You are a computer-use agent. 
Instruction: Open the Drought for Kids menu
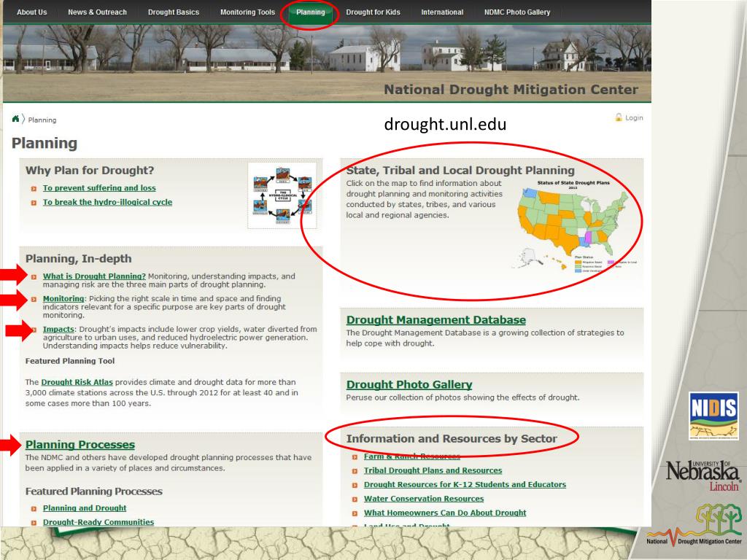373,12
